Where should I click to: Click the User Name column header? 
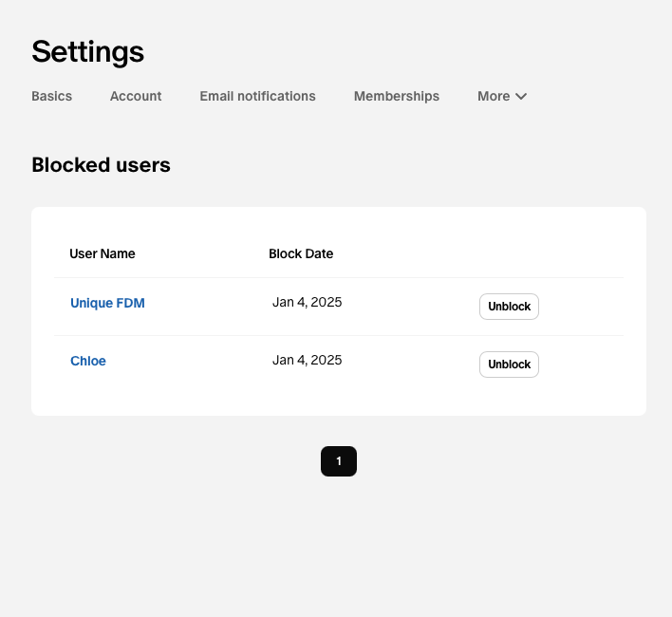(x=103, y=253)
